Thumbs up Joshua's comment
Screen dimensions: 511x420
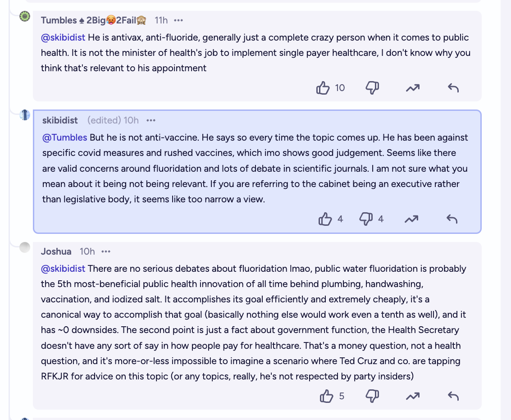326,396
